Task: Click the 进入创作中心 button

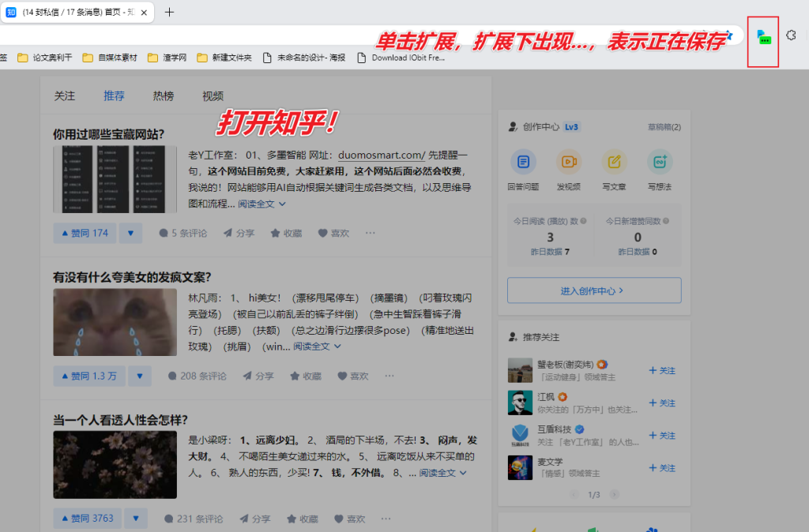Action: pyautogui.click(x=593, y=290)
